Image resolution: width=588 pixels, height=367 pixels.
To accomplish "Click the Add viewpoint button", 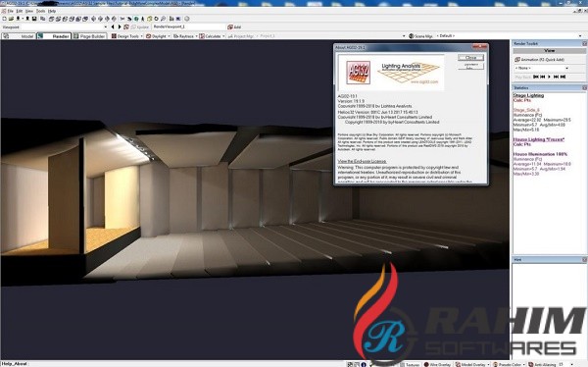I will [234, 27].
